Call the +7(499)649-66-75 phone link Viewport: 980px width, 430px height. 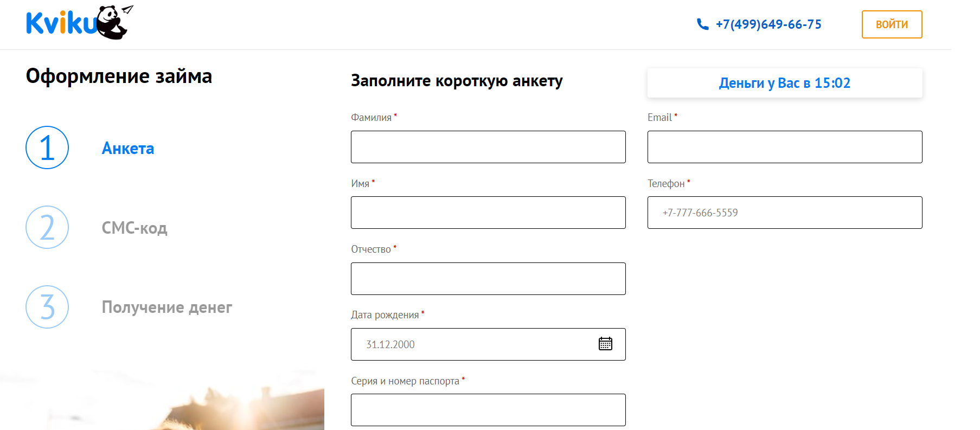click(768, 24)
